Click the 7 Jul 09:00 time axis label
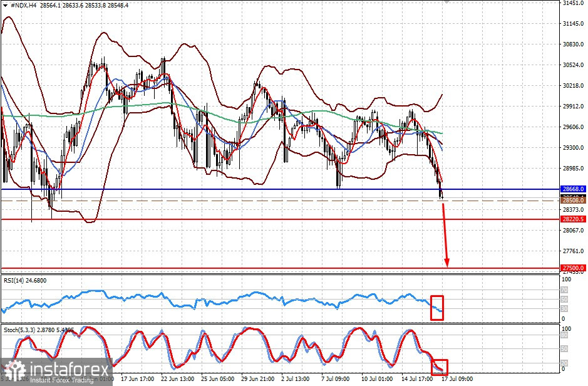 coord(335,379)
